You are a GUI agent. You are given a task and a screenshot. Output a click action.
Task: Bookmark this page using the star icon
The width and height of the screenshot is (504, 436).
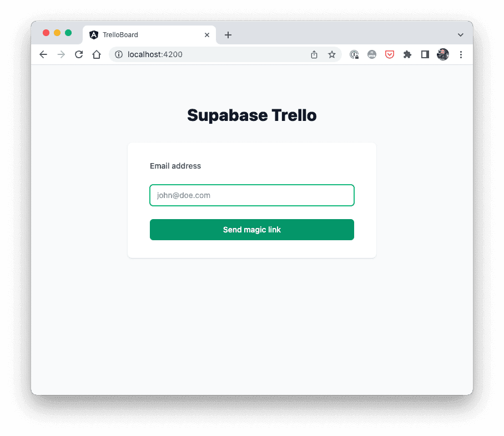pyautogui.click(x=332, y=54)
